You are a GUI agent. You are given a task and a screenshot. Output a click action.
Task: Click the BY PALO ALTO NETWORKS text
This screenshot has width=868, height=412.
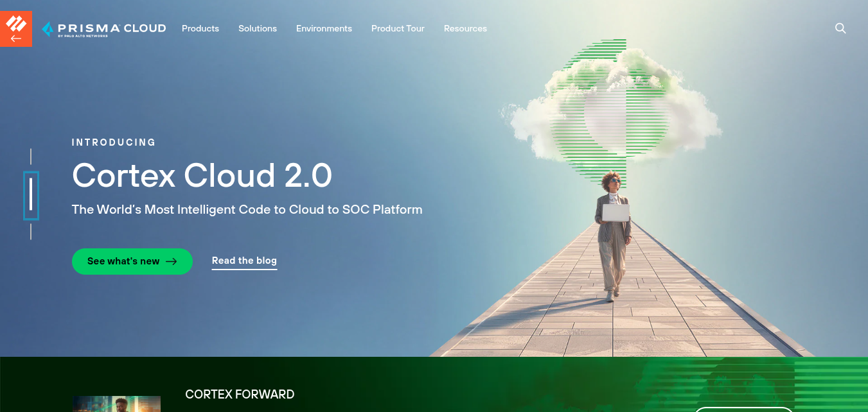[x=84, y=35]
